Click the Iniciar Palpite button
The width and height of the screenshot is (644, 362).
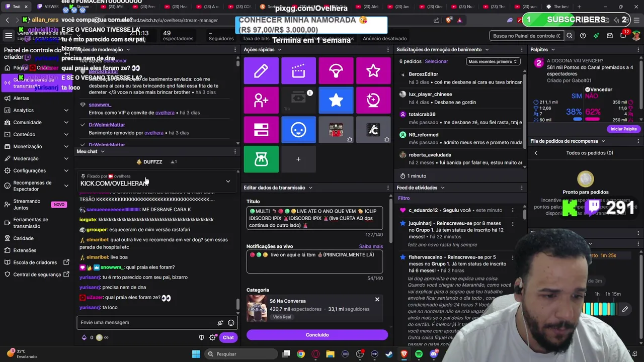pyautogui.click(x=623, y=129)
